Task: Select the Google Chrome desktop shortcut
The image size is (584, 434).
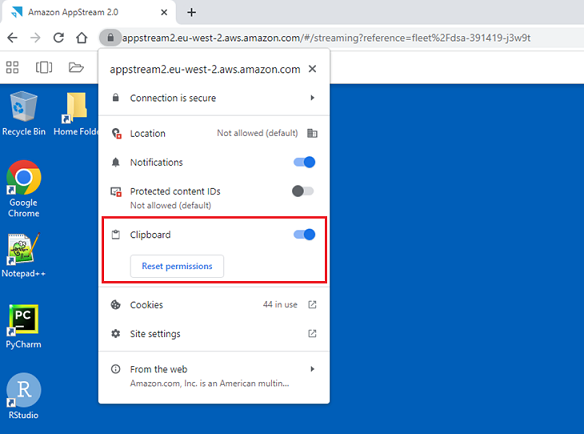Action: [23, 189]
